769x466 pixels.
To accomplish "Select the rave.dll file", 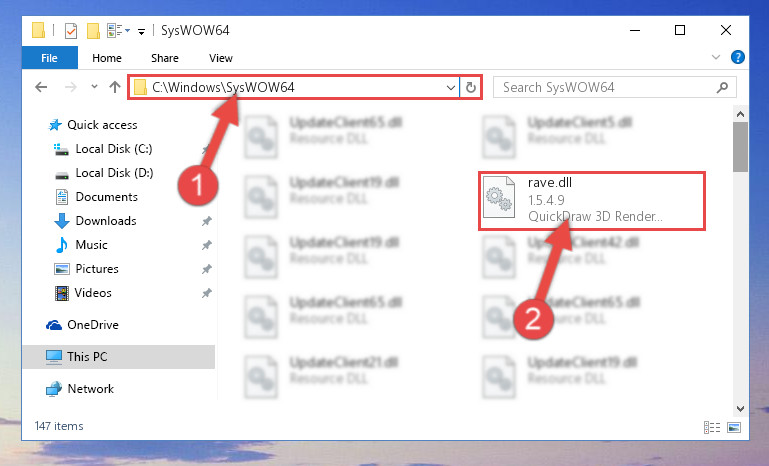I will [x=592, y=201].
